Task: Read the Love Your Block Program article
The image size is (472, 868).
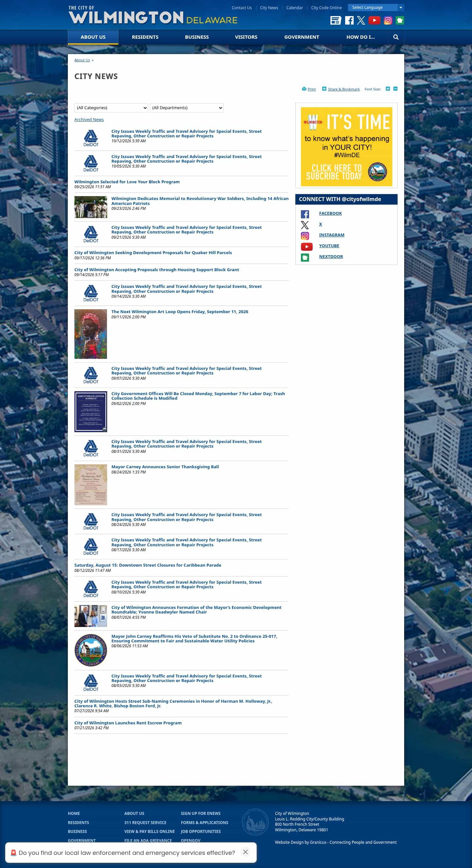Action: (x=127, y=182)
